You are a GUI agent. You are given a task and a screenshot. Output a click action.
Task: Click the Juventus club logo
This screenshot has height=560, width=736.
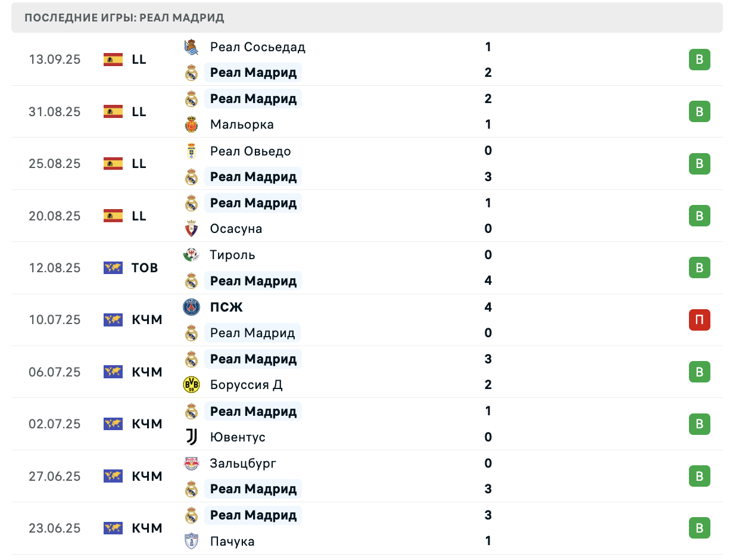coord(191,437)
